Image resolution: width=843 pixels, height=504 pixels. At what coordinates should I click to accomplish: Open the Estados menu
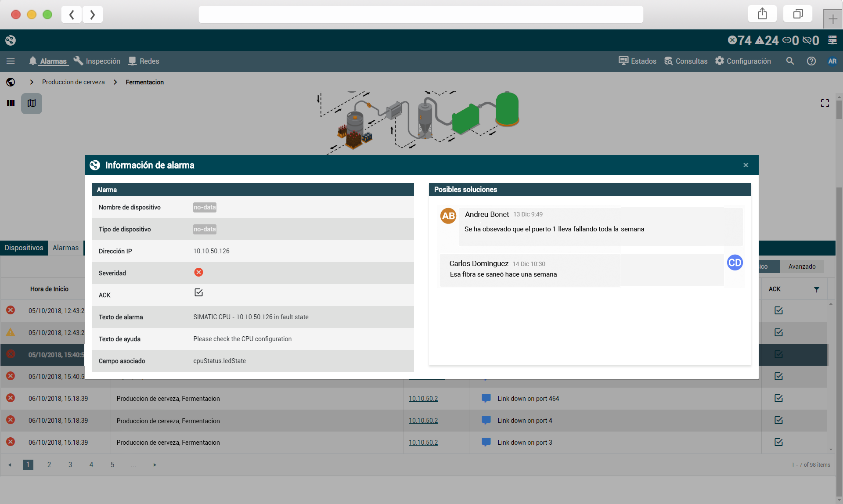(638, 61)
